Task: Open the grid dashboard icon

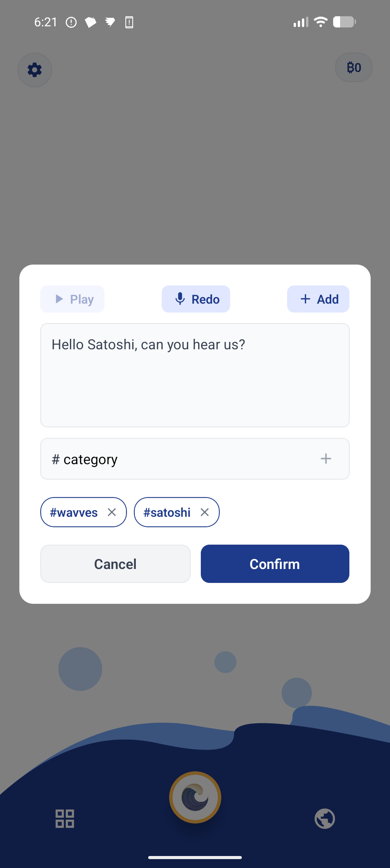Action: (65, 818)
